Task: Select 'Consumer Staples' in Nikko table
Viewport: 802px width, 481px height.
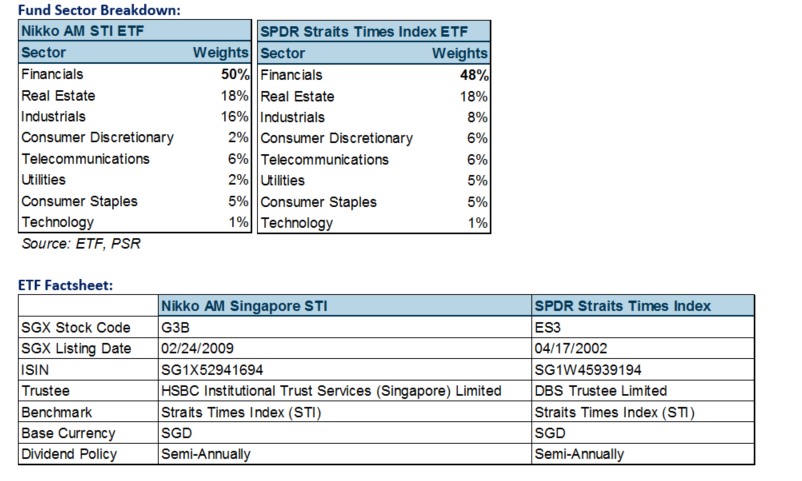Action: click(x=79, y=202)
